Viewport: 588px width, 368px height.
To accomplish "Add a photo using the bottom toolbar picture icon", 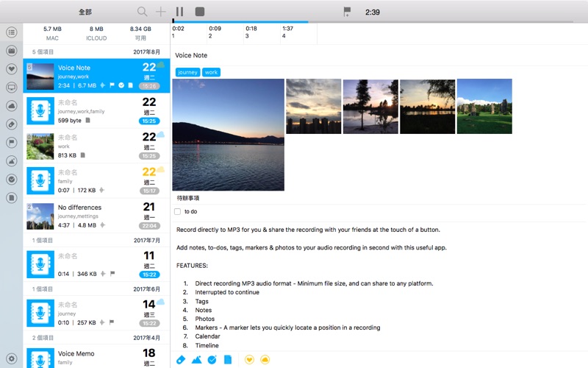I will click(196, 360).
